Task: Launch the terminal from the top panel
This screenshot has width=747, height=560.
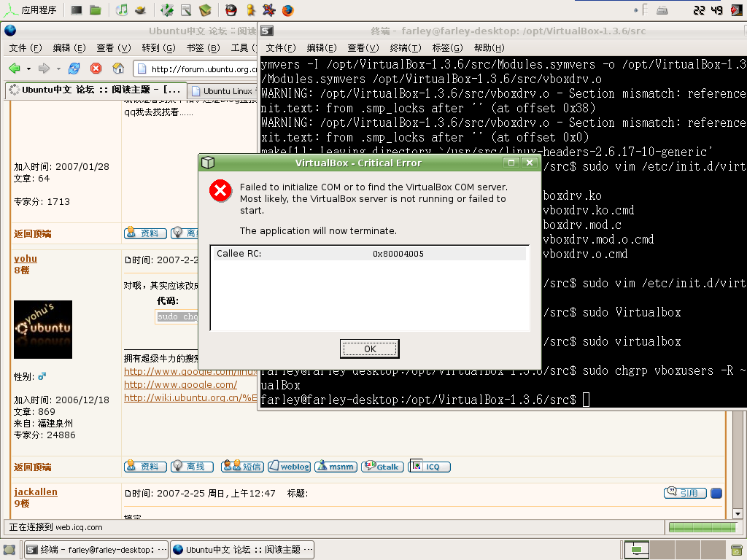Action: 76,10
